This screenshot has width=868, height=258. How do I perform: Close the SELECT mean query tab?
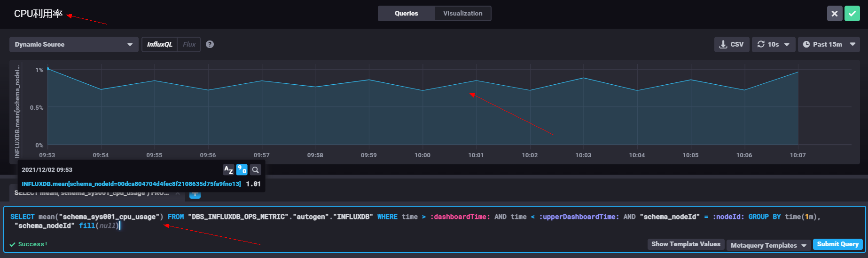178,193
